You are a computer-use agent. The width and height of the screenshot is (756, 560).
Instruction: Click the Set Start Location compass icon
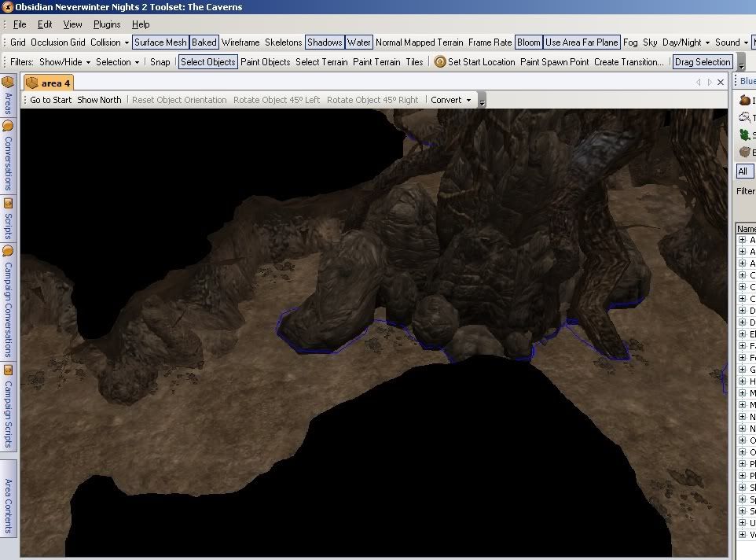coord(440,62)
